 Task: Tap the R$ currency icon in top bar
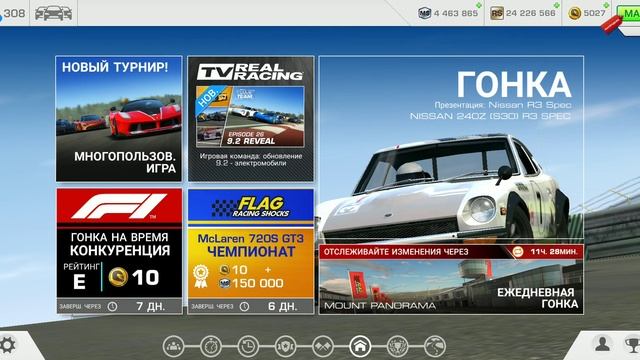(x=497, y=13)
